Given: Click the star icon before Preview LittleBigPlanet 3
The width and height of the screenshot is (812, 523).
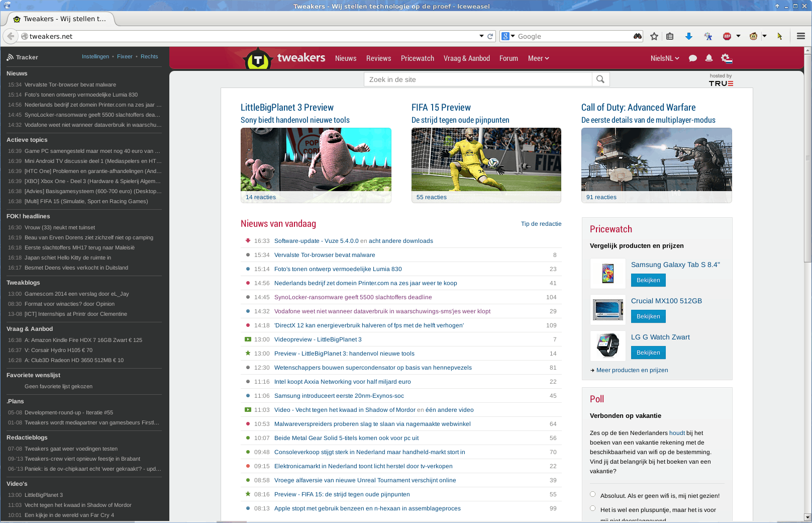Looking at the screenshot, I should point(248,353).
